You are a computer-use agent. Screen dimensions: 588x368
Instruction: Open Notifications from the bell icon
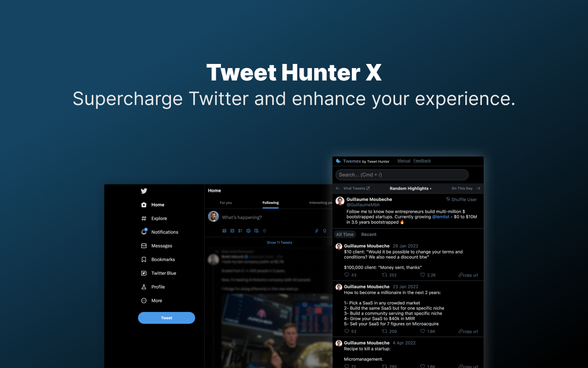[x=144, y=232]
